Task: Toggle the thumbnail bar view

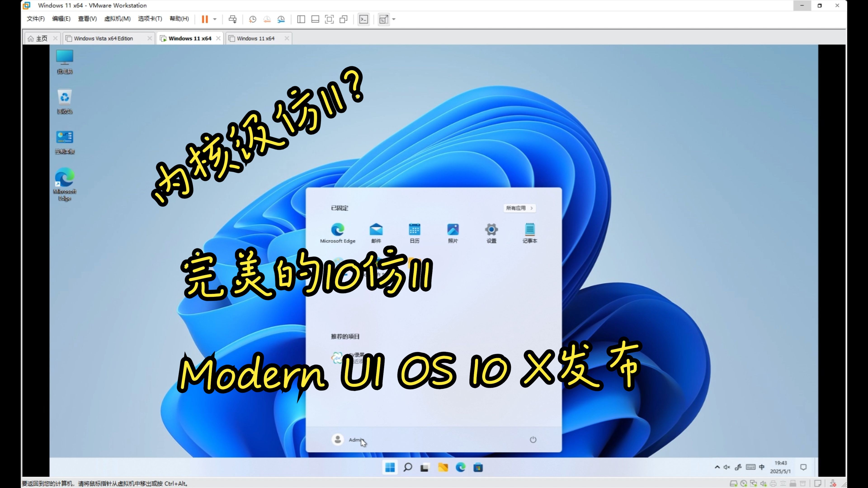Action: point(315,19)
